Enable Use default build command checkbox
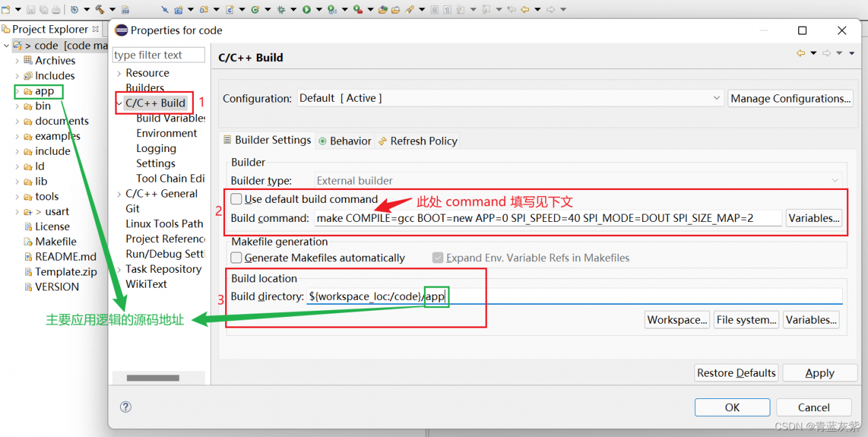Viewport: 868px width, 437px height. [x=236, y=199]
